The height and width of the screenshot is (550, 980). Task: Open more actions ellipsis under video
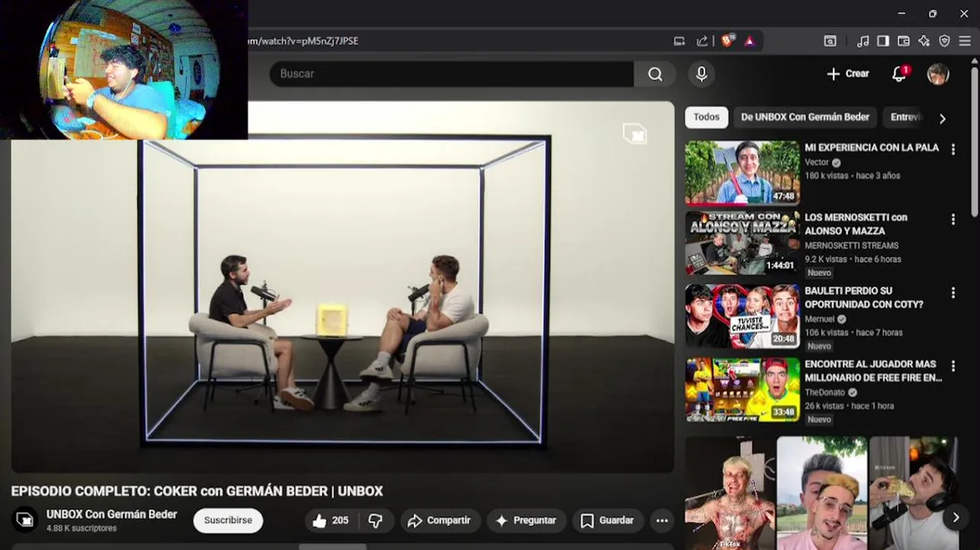662,520
